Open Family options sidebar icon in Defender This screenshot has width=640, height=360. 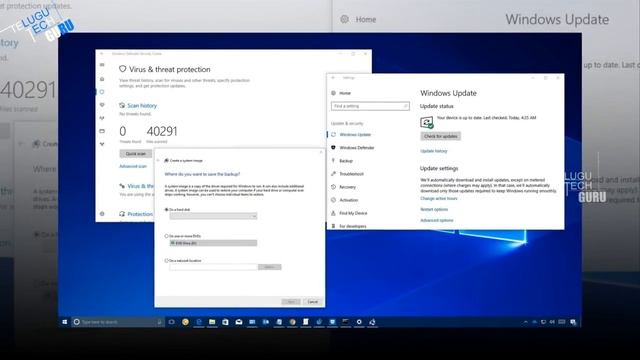point(102,144)
